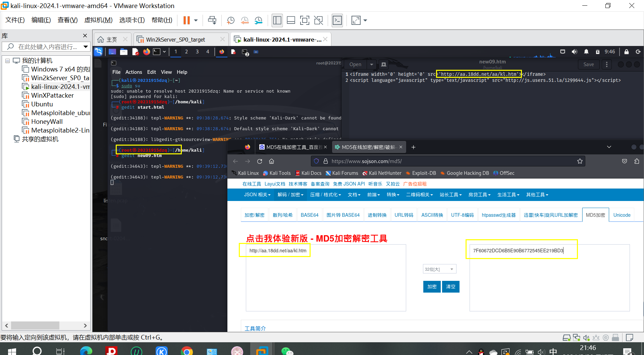Screen dimensions: 644x355
Task: Save the page to Pocket in Firefox
Action: [x=625, y=161]
